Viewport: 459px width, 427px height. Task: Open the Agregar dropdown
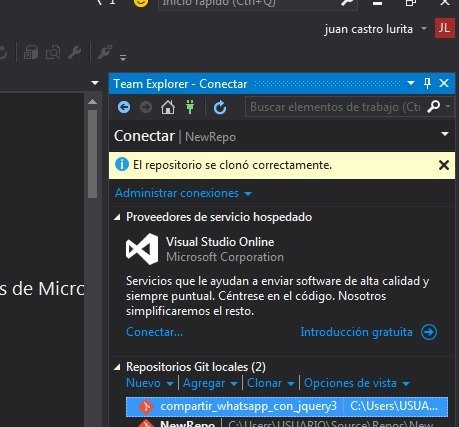point(210,383)
